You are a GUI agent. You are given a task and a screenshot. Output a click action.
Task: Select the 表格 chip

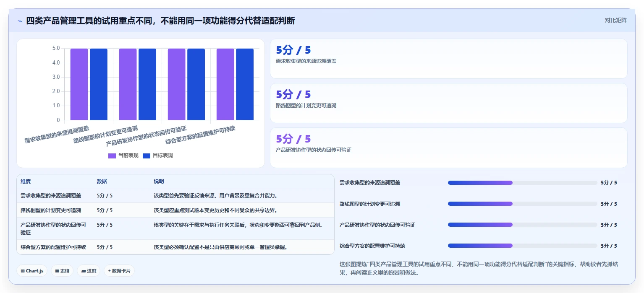62,271
